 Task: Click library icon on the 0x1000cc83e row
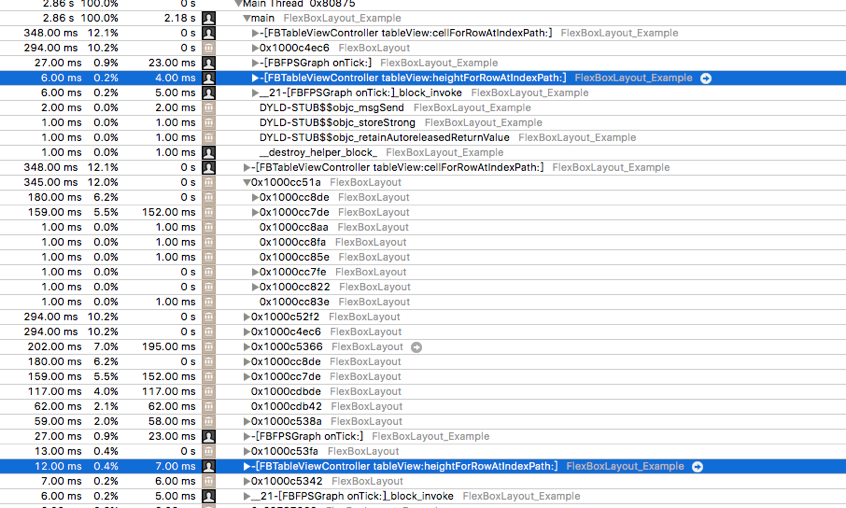209,302
